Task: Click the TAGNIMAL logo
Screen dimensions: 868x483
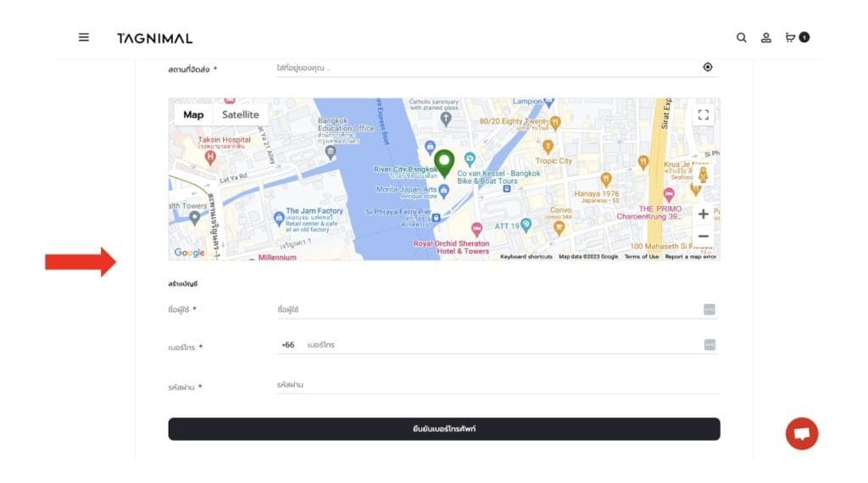Action: pos(154,38)
